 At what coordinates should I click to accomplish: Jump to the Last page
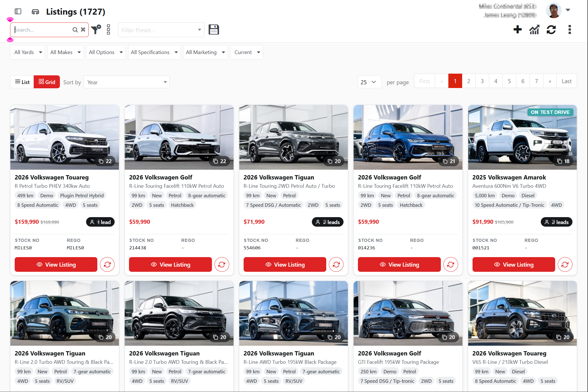567,81
